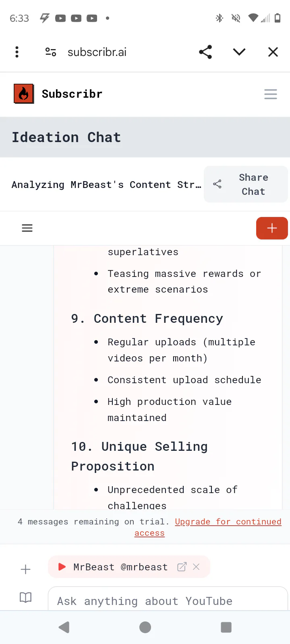Minimize the custom tab with down chevron
This screenshot has height=644, width=290.
point(239,52)
